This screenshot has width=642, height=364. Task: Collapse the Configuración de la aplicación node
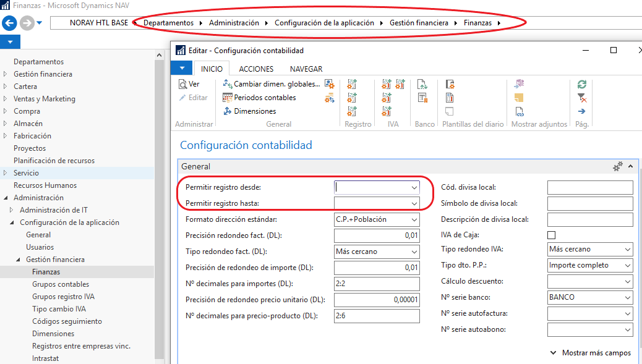point(12,222)
